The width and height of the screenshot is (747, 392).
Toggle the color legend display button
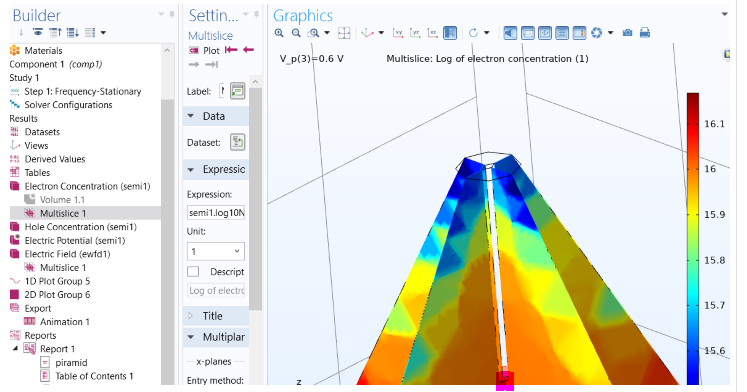(x=579, y=33)
